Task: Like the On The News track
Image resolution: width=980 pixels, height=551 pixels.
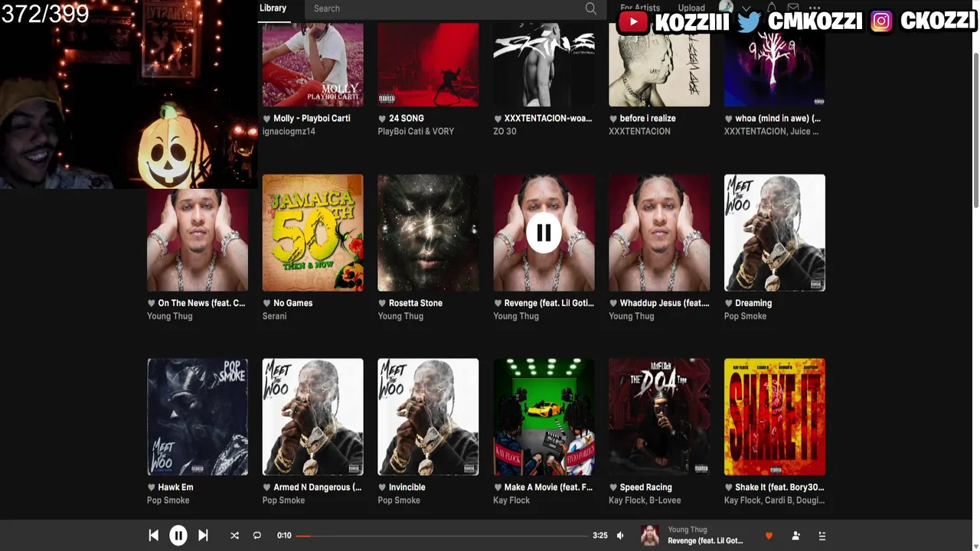Action: (x=152, y=303)
